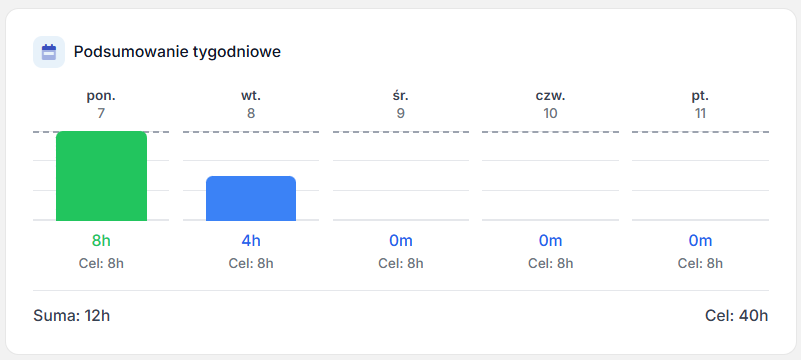This screenshot has height=360, width=801.
Task: Select the green Monday bar
Action: [x=101, y=176]
